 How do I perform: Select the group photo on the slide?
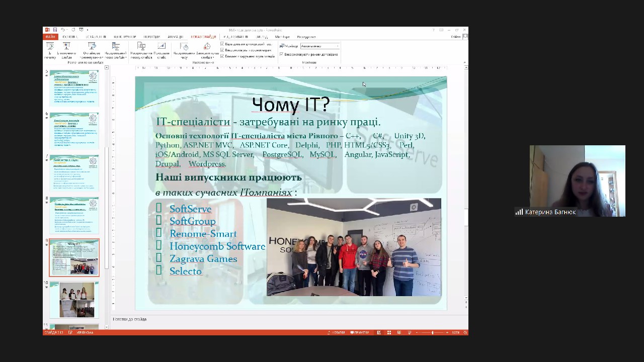coord(354,247)
